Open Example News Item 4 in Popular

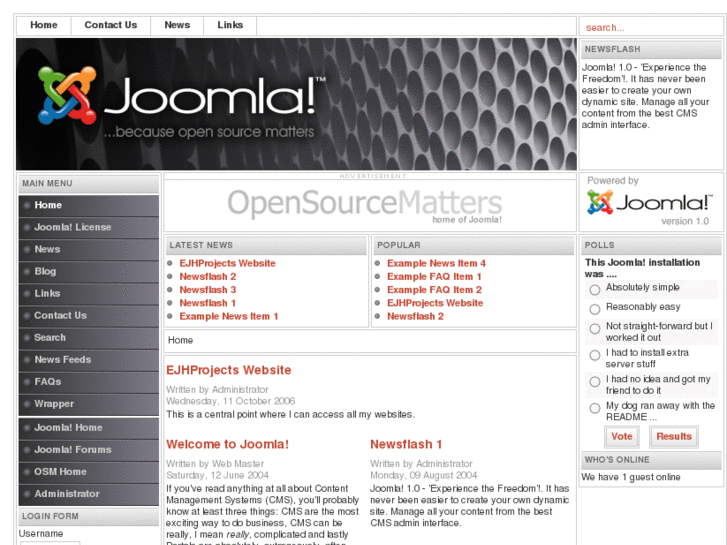click(436, 263)
